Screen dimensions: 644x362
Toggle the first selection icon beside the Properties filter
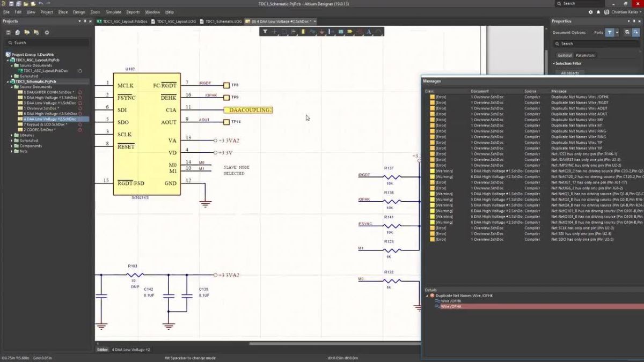click(x=627, y=32)
